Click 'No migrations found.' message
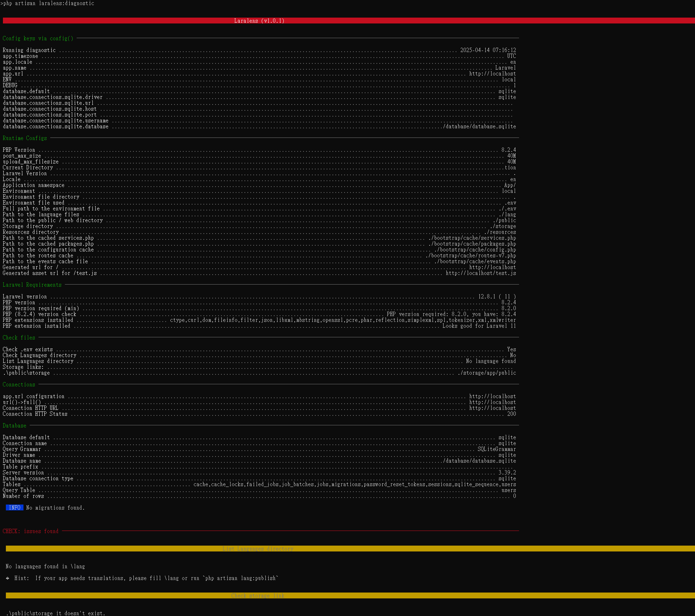Image resolution: width=695 pixels, height=616 pixels. (55, 508)
